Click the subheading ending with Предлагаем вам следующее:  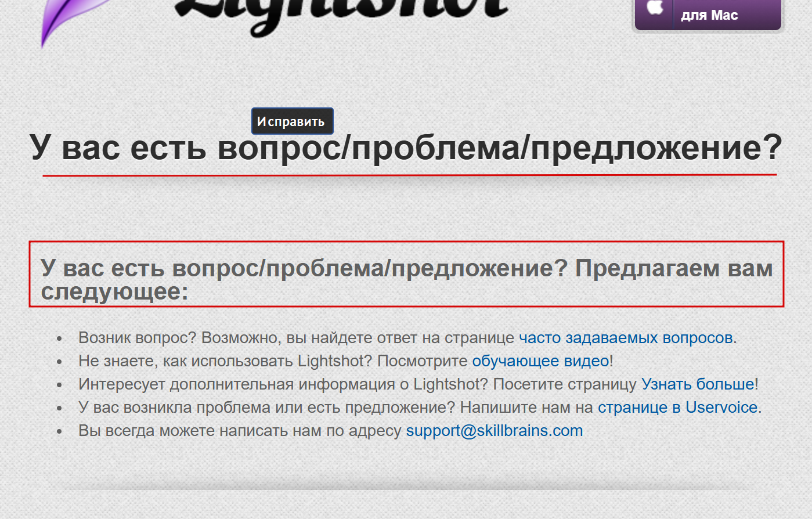click(406, 279)
